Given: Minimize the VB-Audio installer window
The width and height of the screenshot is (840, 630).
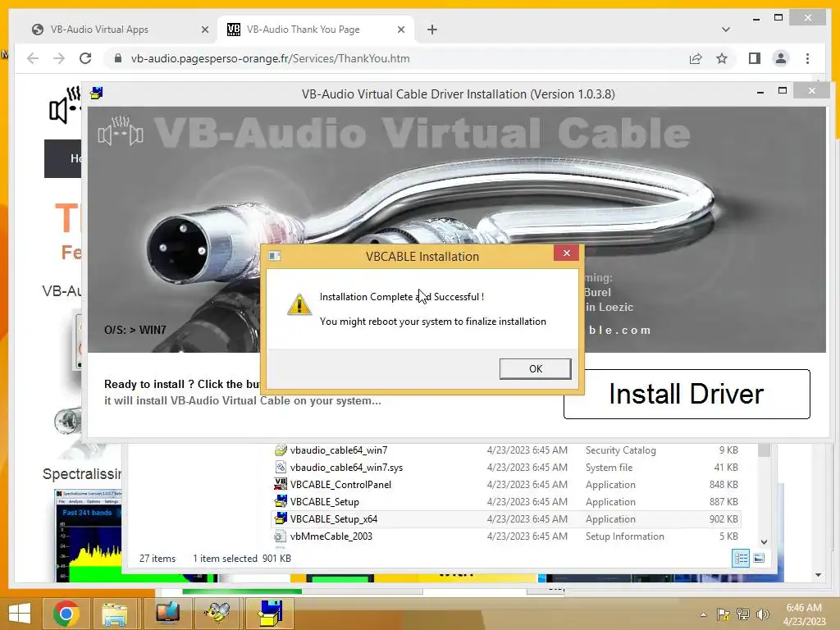Looking at the screenshot, I should click(x=760, y=92).
